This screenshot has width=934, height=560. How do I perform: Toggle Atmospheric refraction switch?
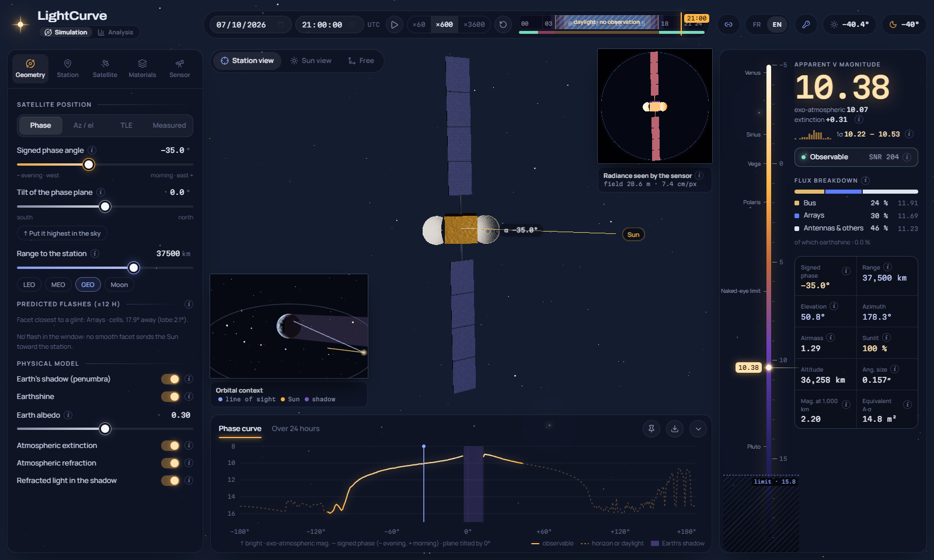tap(170, 463)
